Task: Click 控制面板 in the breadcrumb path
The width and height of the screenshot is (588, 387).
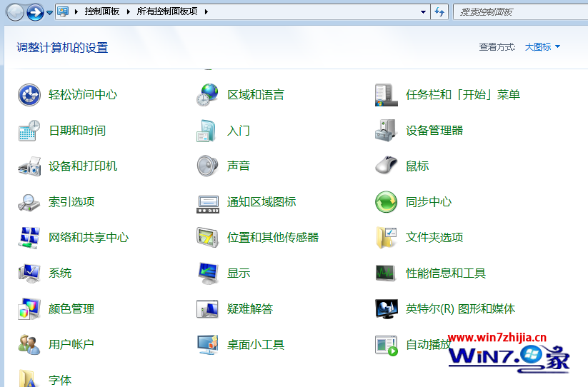Action: click(102, 12)
